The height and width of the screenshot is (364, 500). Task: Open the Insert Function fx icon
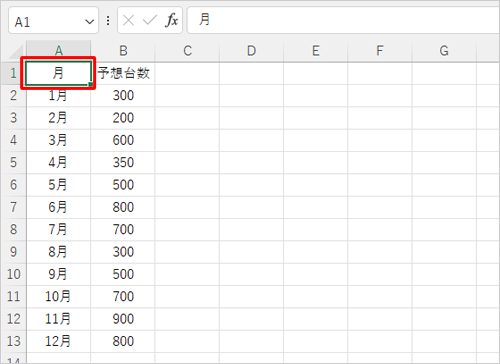[x=171, y=21]
